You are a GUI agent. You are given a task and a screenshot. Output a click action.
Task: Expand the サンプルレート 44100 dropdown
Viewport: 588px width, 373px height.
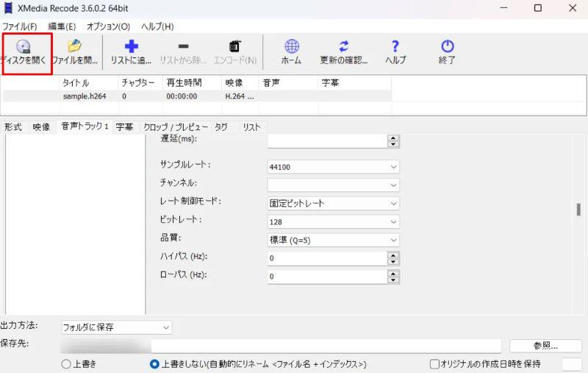pyautogui.click(x=333, y=167)
